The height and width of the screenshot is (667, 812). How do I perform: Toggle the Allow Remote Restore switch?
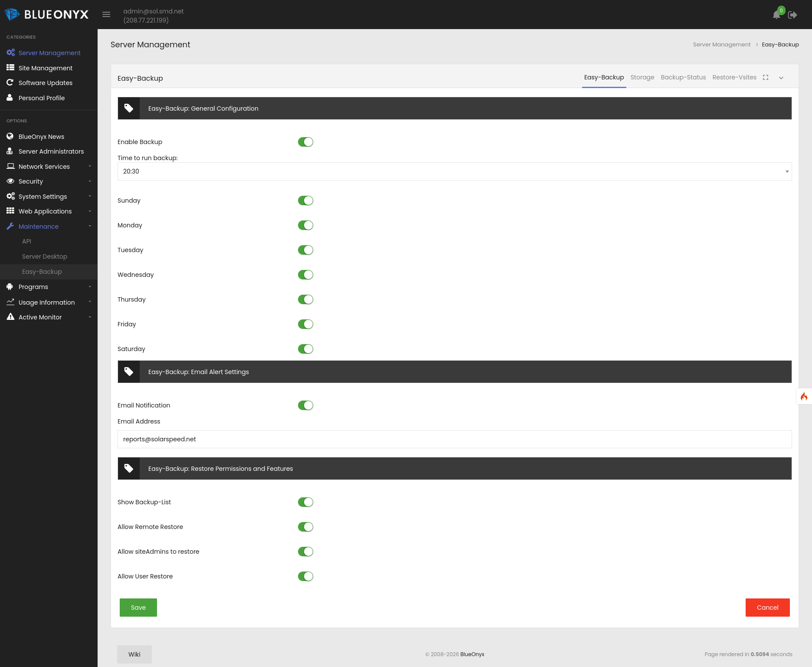click(x=305, y=527)
